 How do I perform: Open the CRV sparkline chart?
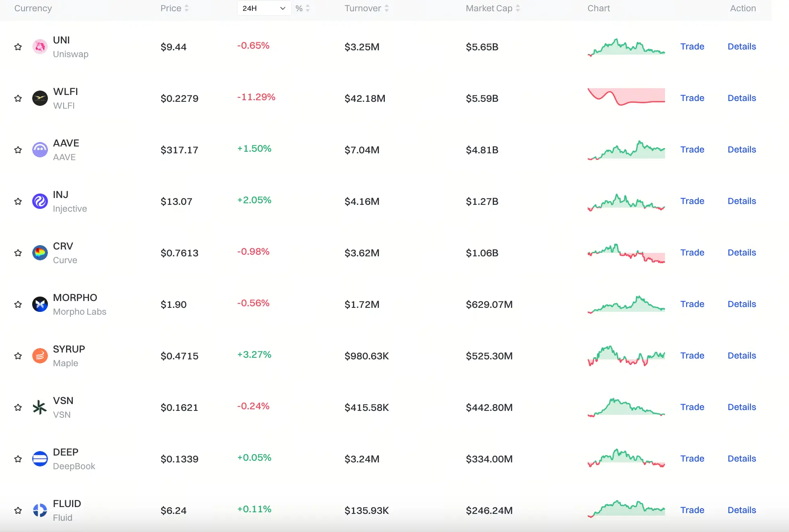626,253
